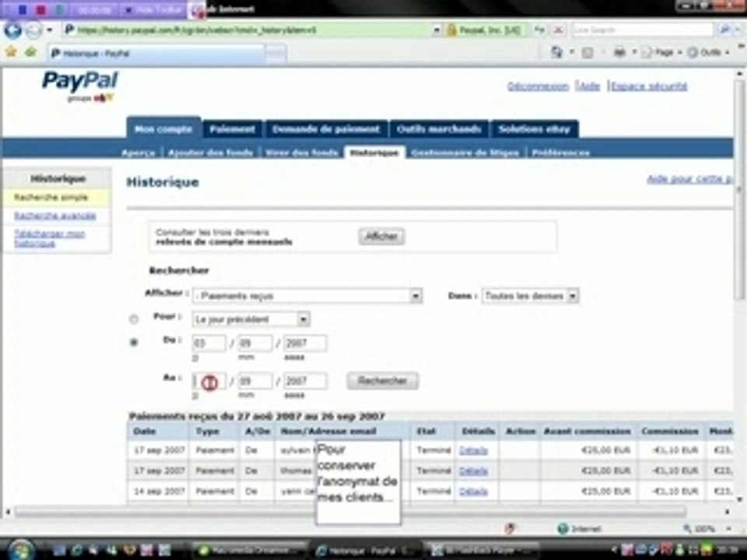
Task: Click the Print icon in the command bar
Action: (619, 52)
